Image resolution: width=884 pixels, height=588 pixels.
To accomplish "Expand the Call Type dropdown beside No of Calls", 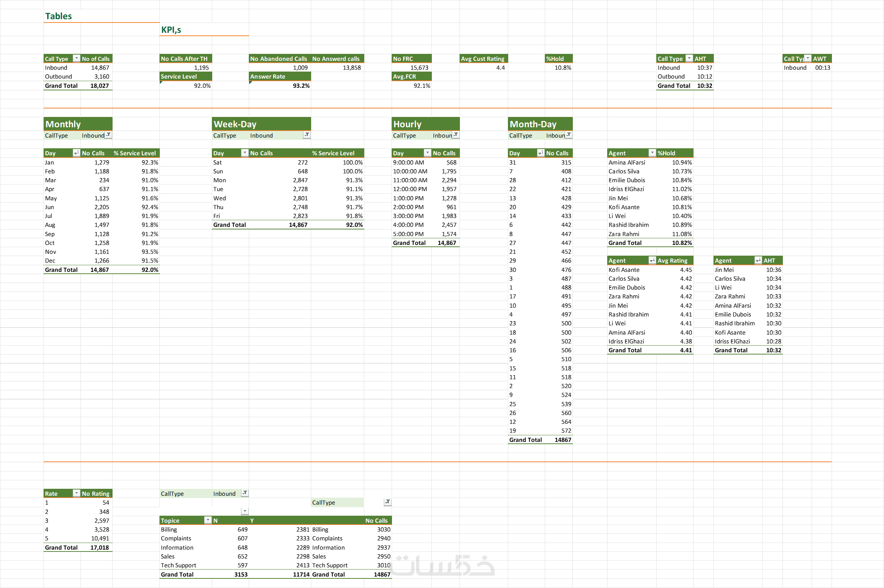I will pyautogui.click(x=76, y=59).
